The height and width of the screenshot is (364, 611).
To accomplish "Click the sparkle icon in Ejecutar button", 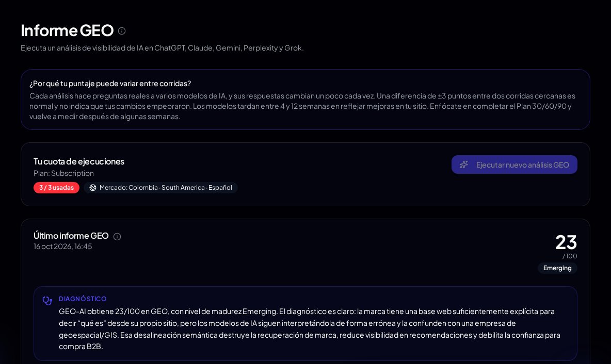I will [464, 164].
